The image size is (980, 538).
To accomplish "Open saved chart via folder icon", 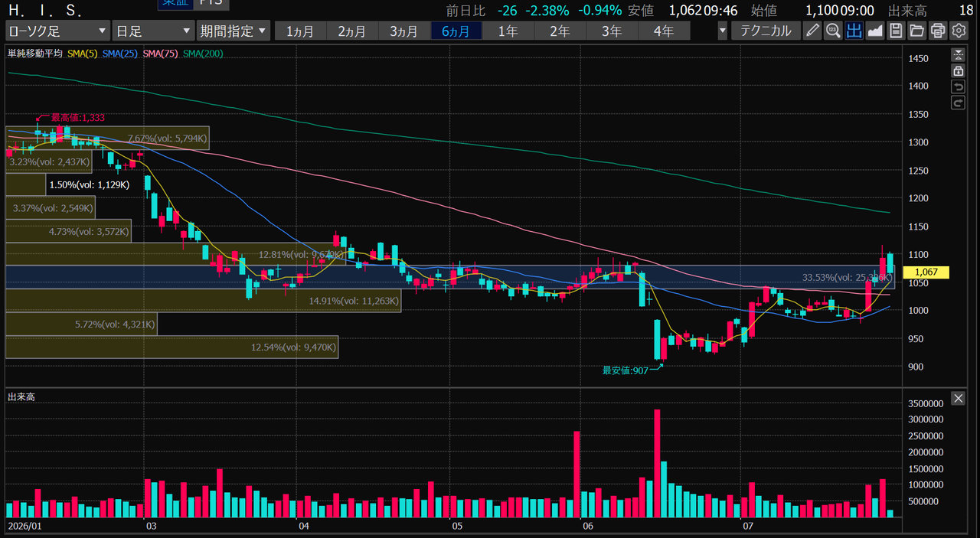I will 916,31.
